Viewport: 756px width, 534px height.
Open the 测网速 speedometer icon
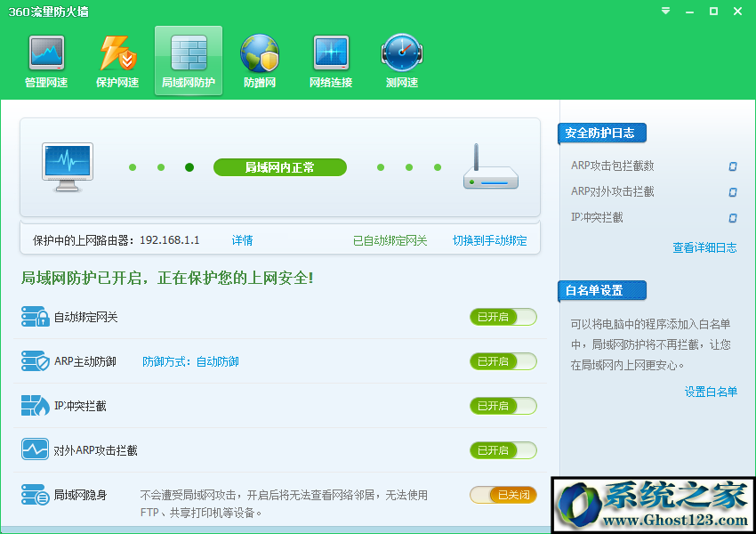(x=402, y=53)
